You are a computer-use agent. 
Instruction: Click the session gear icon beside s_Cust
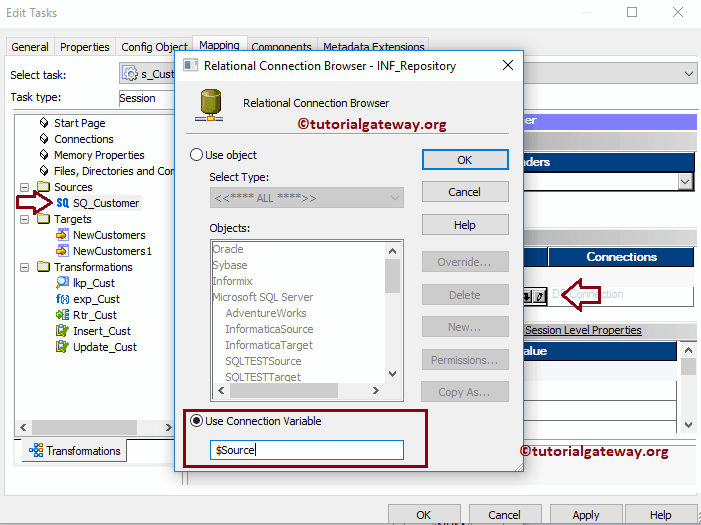[130, 73]
